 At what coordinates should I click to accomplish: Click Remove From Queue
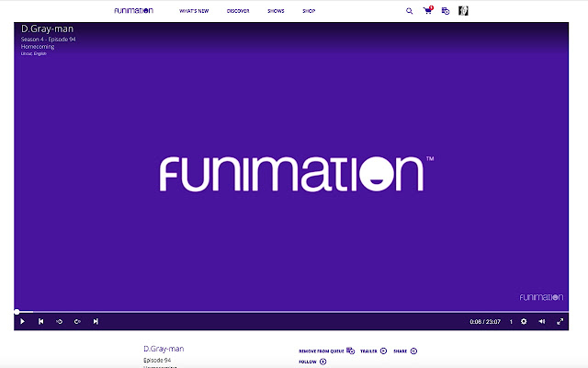point(327,351)
